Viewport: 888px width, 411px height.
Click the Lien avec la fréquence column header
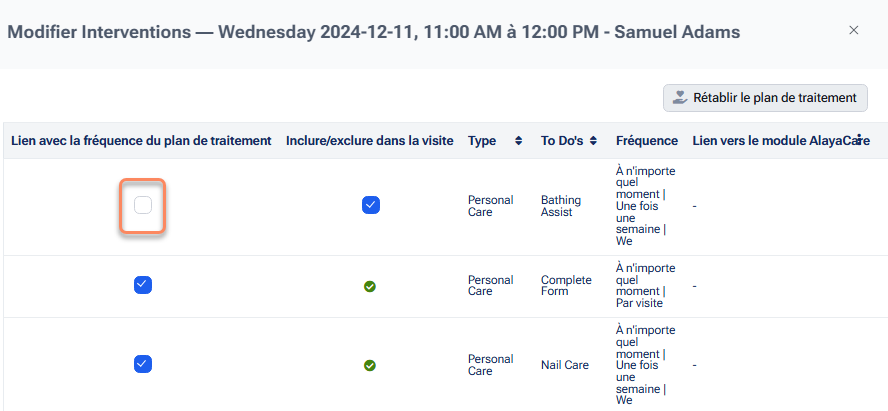pos(141,141)
